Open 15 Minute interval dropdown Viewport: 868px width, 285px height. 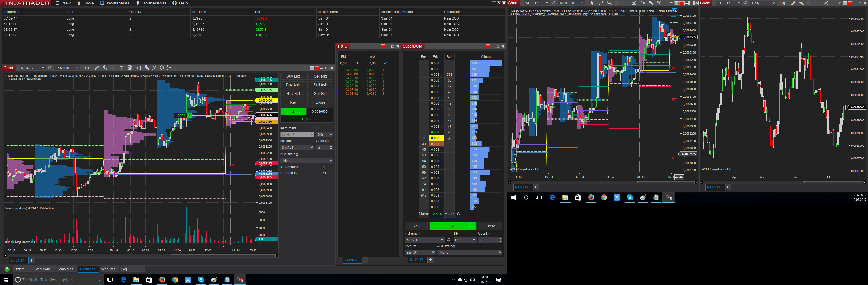click(x=67, y=68)
